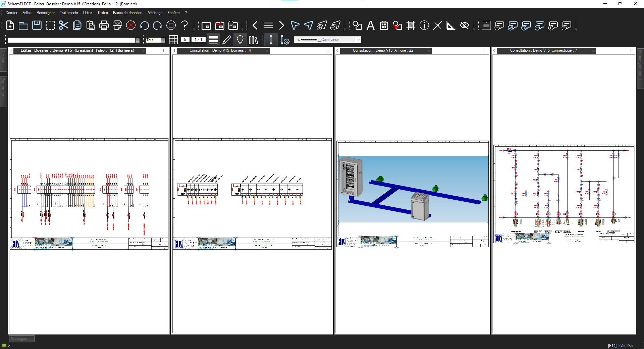Expand the overflow arrow after comment bubble icons
644x349 pixels.
pos(576,30)
